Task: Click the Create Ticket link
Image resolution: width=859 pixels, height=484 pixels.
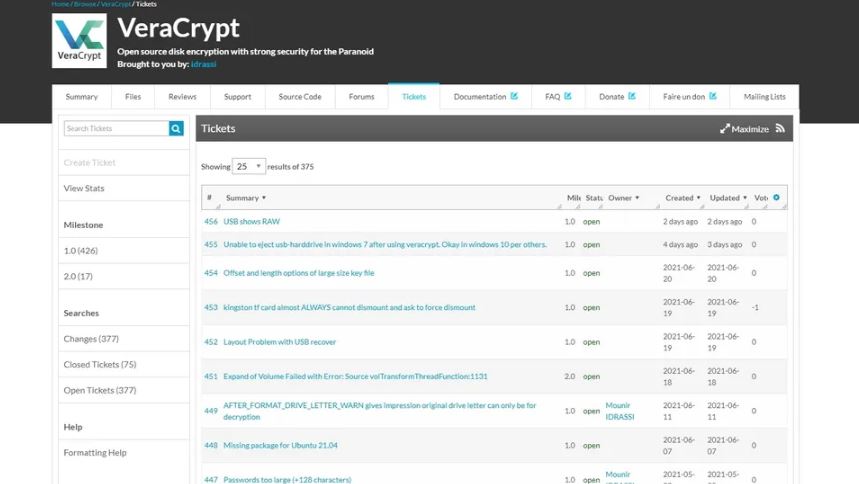Action: point(89,163)
